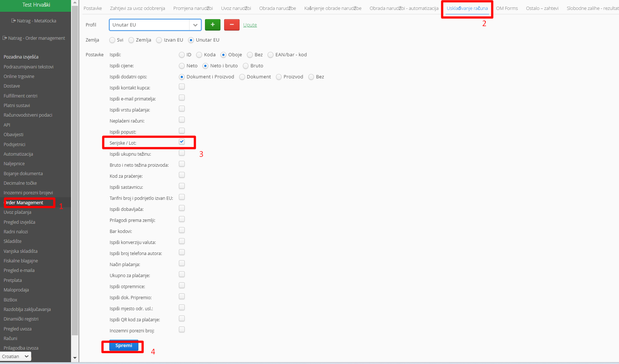Select EAN/bar - kod radio option

[x=270, y=55]
